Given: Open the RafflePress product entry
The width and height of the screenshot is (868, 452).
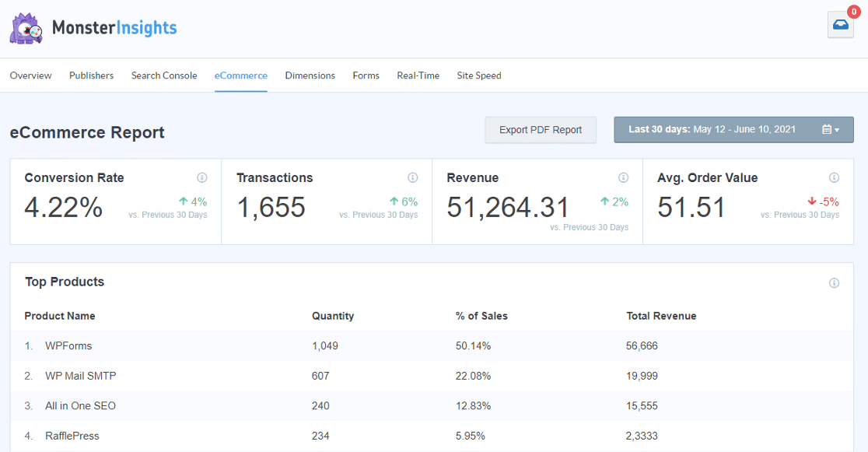Looking at the screenshot, I should point(74,436).
